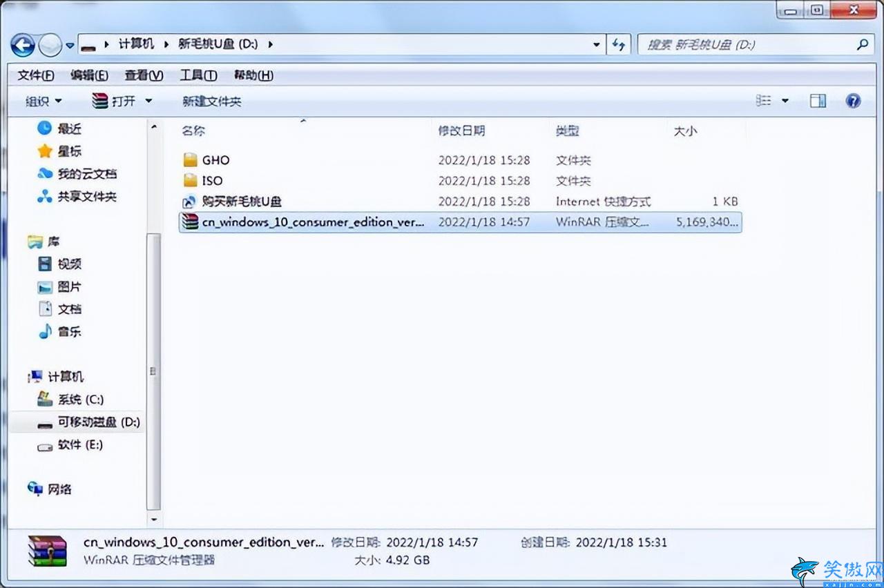Open the 文档 library
884x588 pixels.
tap(59, 309)
